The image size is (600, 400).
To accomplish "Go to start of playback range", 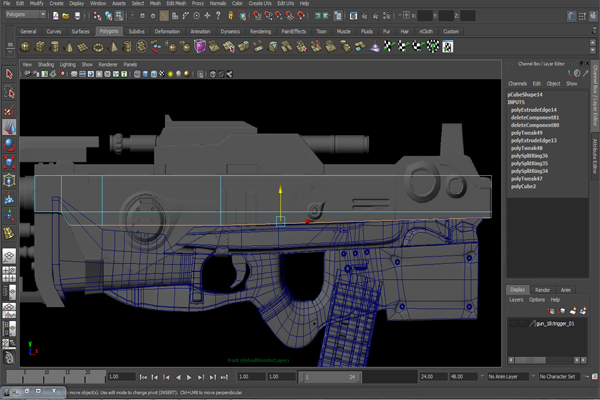I will pyautogui.click(x=143, y=377).
